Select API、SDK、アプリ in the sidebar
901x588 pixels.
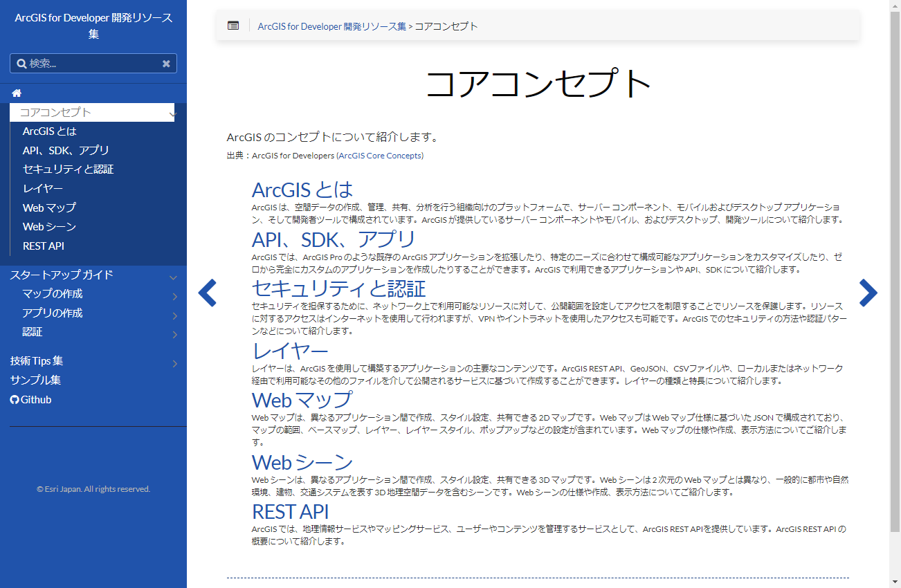pos(66,150)
